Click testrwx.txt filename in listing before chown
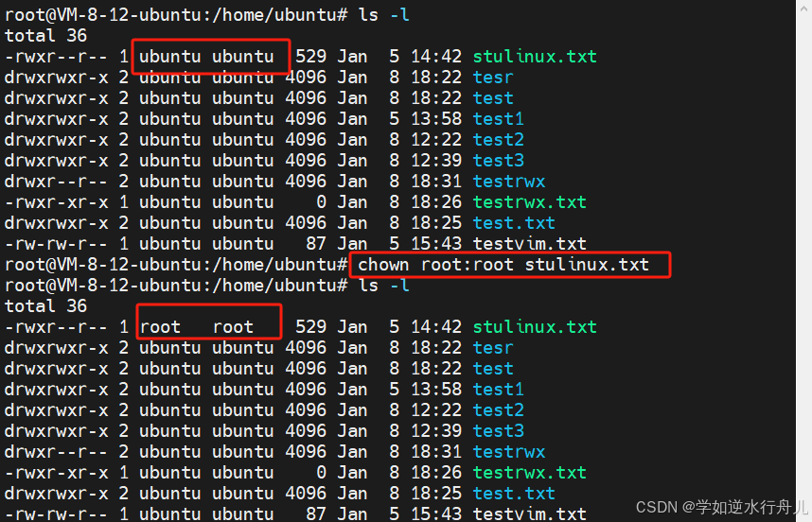Image resolution: width=812 pixels, height=522 pixels. point(529,202)
